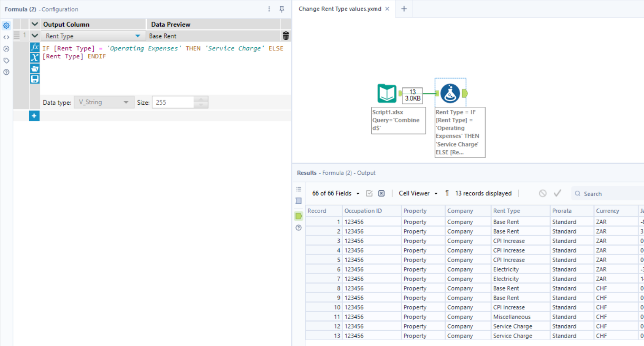
Task: Open saved expressions using the folder icon
Action: point(35,68)
